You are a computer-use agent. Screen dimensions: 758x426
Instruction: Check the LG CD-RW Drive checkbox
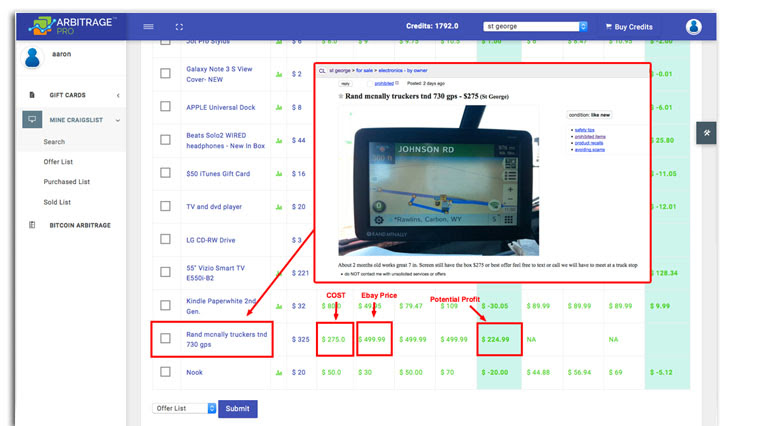pyautogui.click(x=165, y=239)
